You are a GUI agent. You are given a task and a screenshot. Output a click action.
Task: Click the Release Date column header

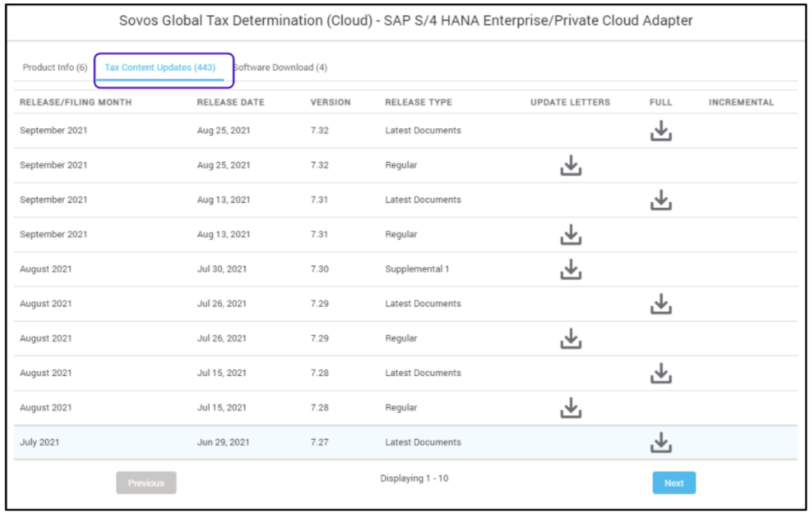pos(230,103)
